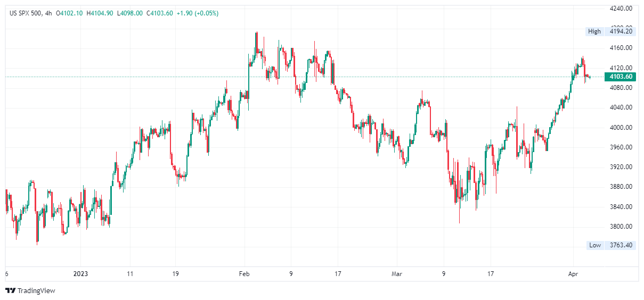This screenshot has height=300, width=644.
Task: Click the Feb label on the time axis
Action: (244, 274)
